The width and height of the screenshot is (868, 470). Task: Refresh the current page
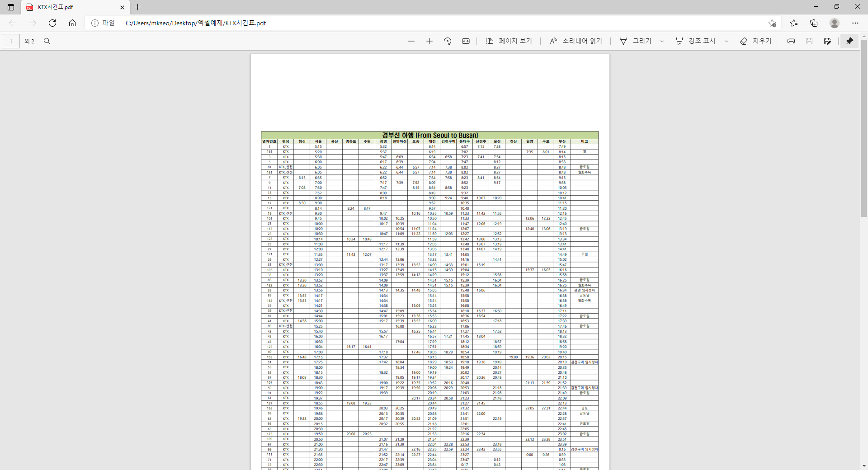tap(52, 23)
